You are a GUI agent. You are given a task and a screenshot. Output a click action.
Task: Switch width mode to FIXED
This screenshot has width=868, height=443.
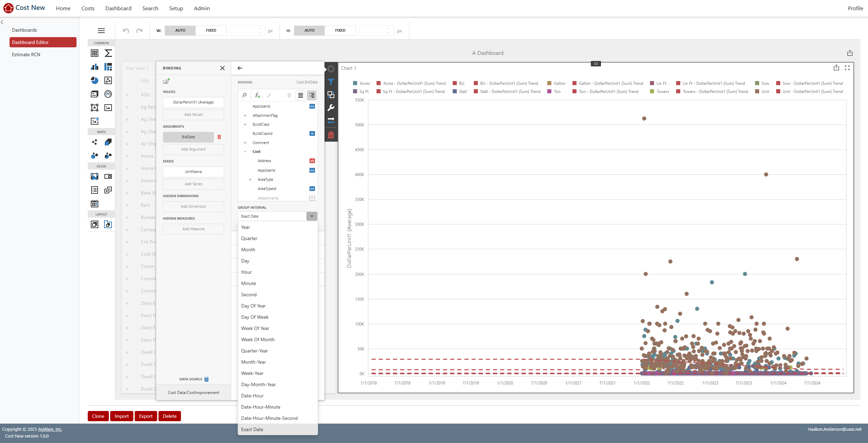[x=211, y=30]
